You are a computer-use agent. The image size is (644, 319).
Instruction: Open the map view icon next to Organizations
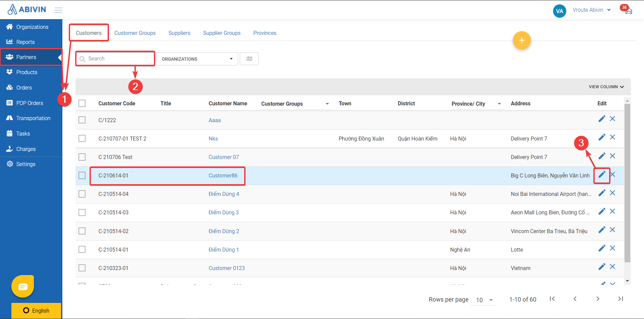click(249, 59)
